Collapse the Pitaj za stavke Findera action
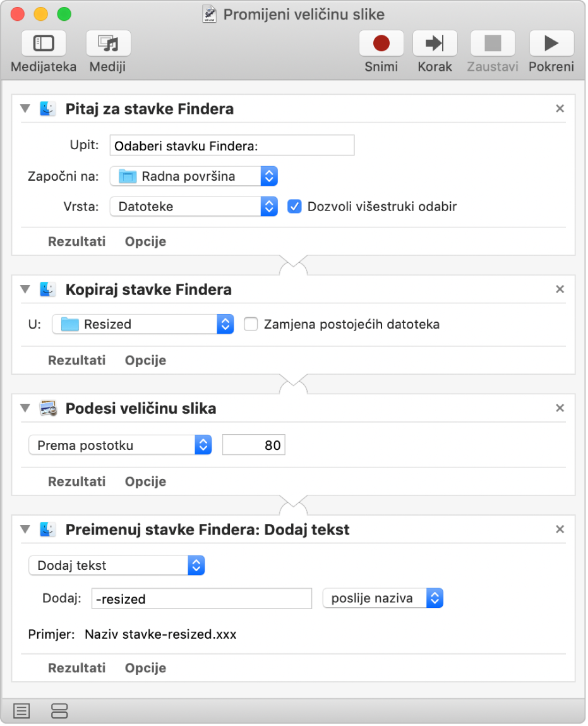The width and height of the screenshot is (588, 726). coord(25,109)
